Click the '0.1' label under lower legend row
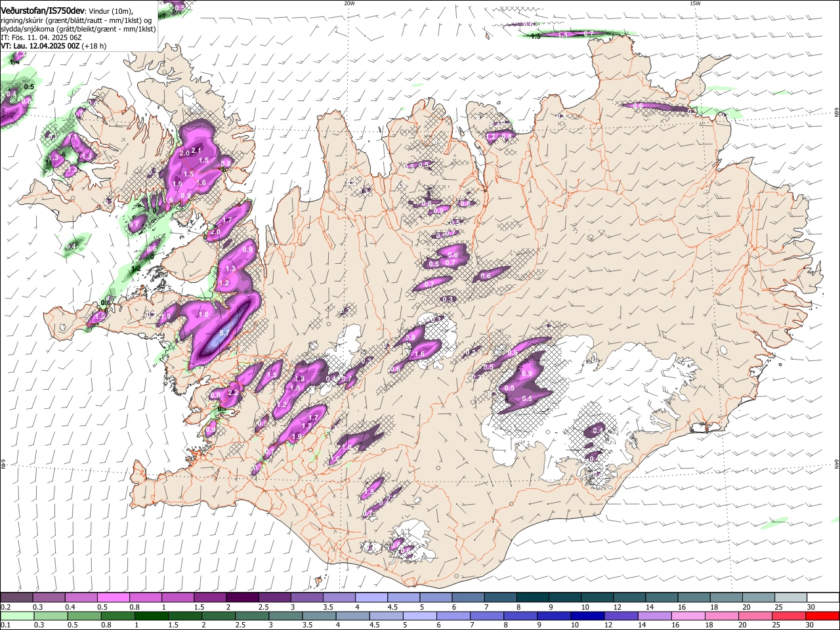 5,625
